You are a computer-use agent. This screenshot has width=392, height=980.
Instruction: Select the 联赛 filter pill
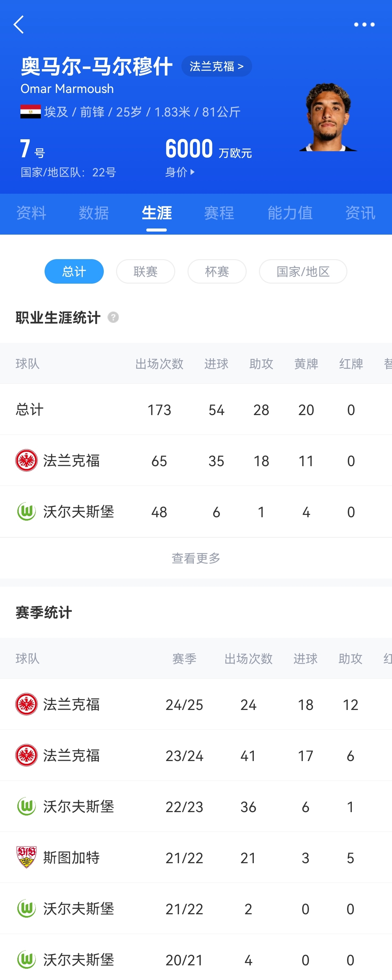[145, 271]
